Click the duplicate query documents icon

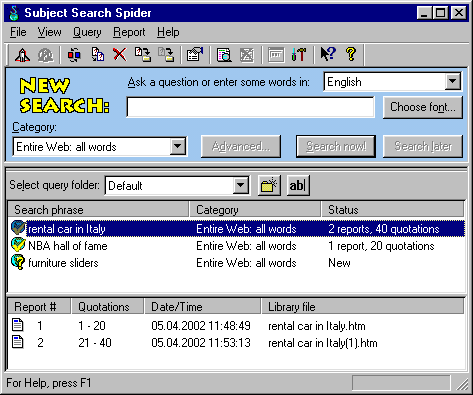98,55
